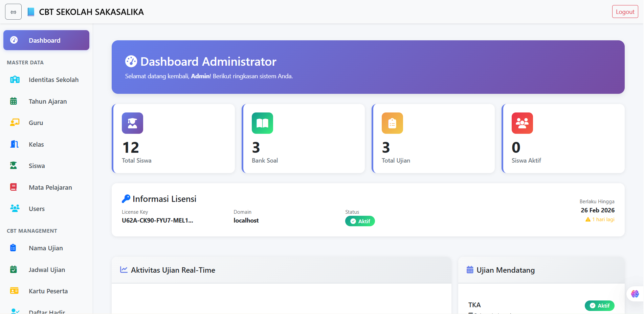644x314 pixels.
Task: Click the Guru teacher icon in sidebar
Action: [14, 123]
